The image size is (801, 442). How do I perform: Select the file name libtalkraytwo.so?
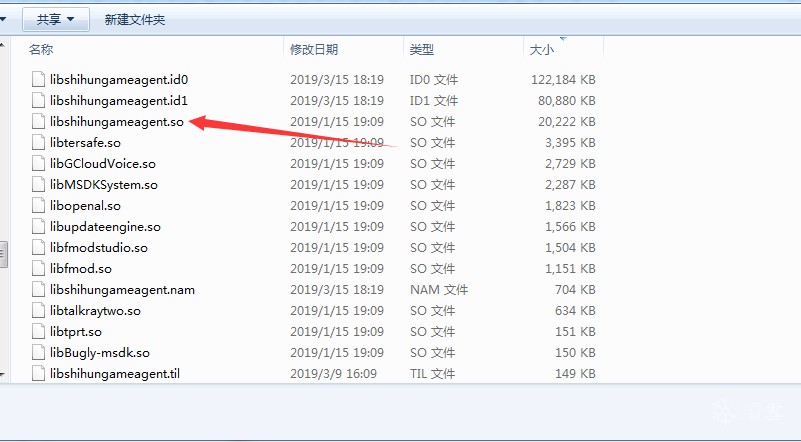point(95,310)
